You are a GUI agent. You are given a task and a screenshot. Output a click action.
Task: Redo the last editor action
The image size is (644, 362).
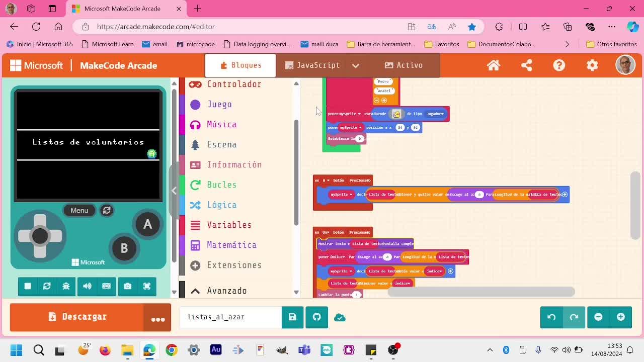click(x=574, y=317)
